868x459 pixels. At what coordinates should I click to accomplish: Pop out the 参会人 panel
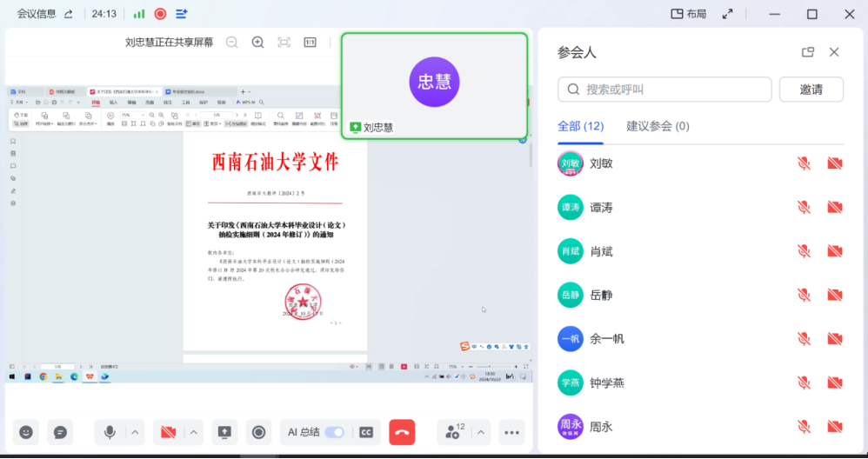[x=808, y=52]
